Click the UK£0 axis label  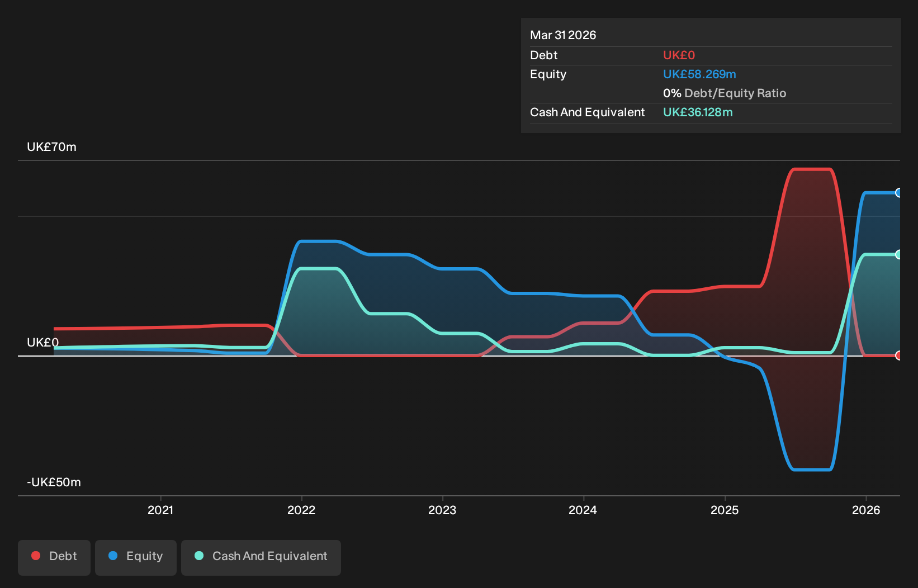coord(42,343)
